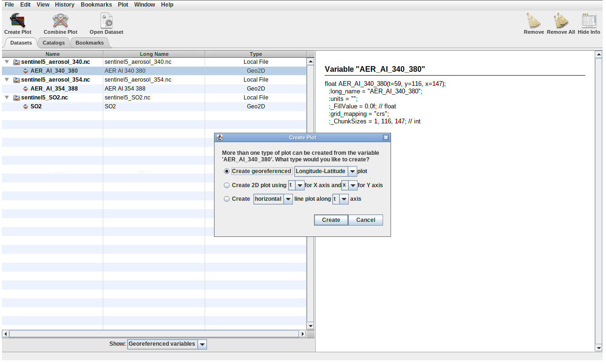606x364 pixels.
Task: Click the AER_AI_340_380 variable icon
Action: 26,71
